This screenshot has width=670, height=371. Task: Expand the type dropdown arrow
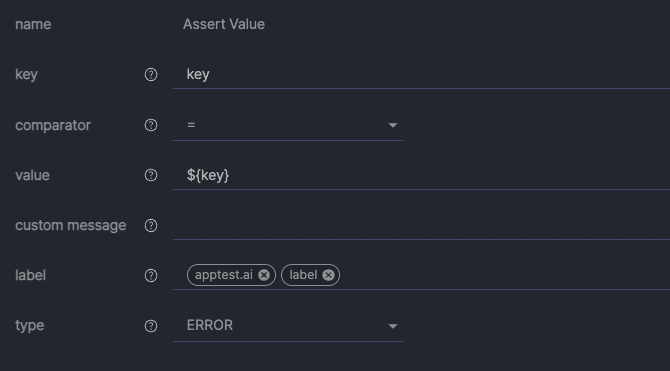(393, 326)
